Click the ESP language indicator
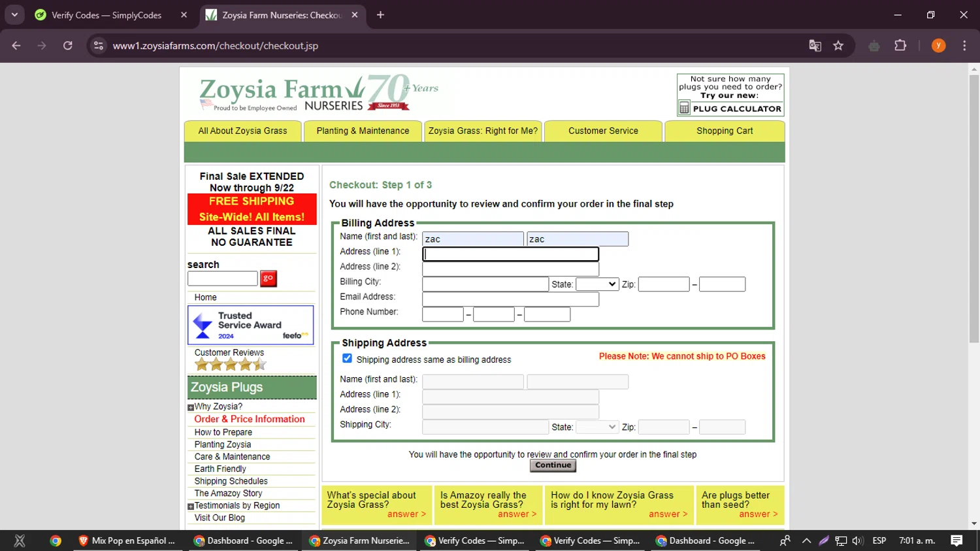 coord(879,541)
